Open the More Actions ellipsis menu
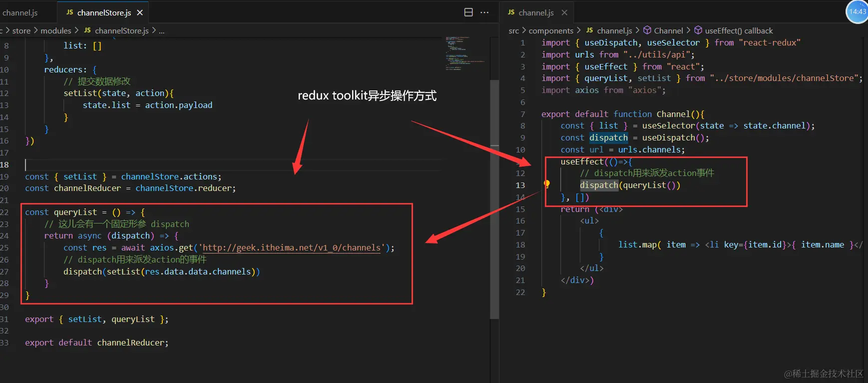 [x=484, y=12]
